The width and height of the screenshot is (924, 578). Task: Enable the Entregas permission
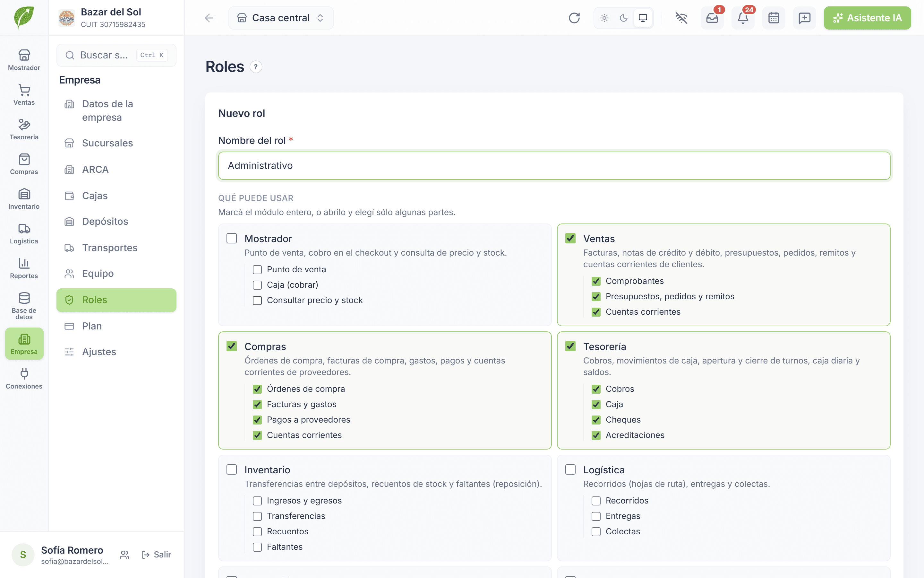[596, 516]
